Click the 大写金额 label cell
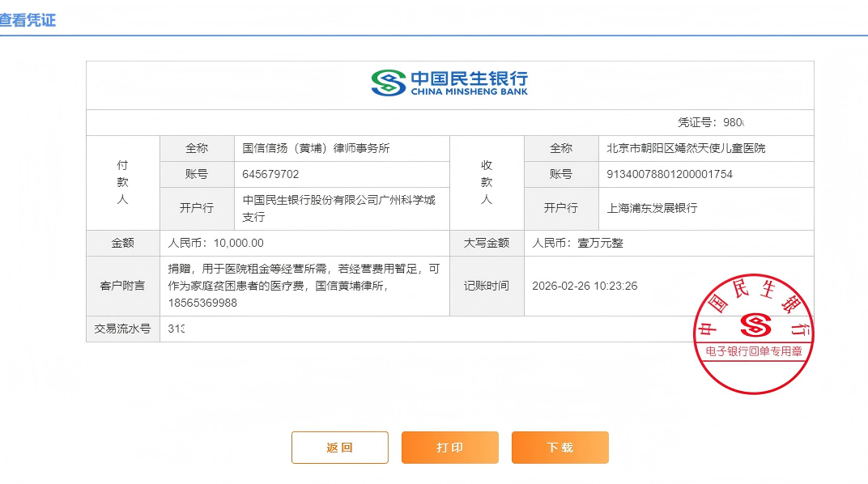 pyautogui.click(x=487, y=243)
